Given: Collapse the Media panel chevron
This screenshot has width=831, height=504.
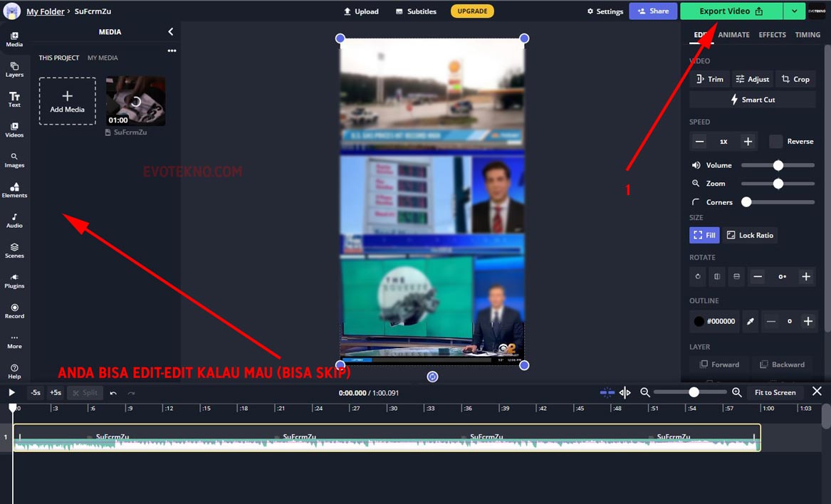Looking at the screenshot, I should pos(170,32).
